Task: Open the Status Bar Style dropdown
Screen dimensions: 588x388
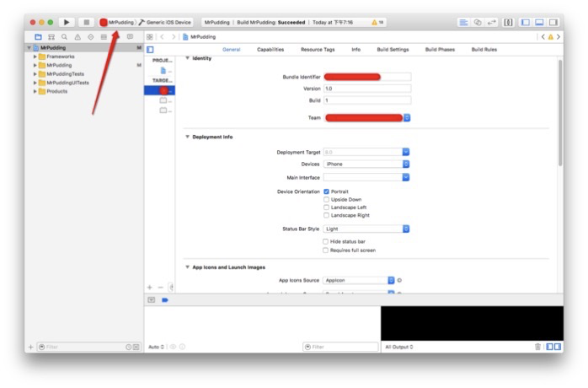Action: [x=366, y=229]
